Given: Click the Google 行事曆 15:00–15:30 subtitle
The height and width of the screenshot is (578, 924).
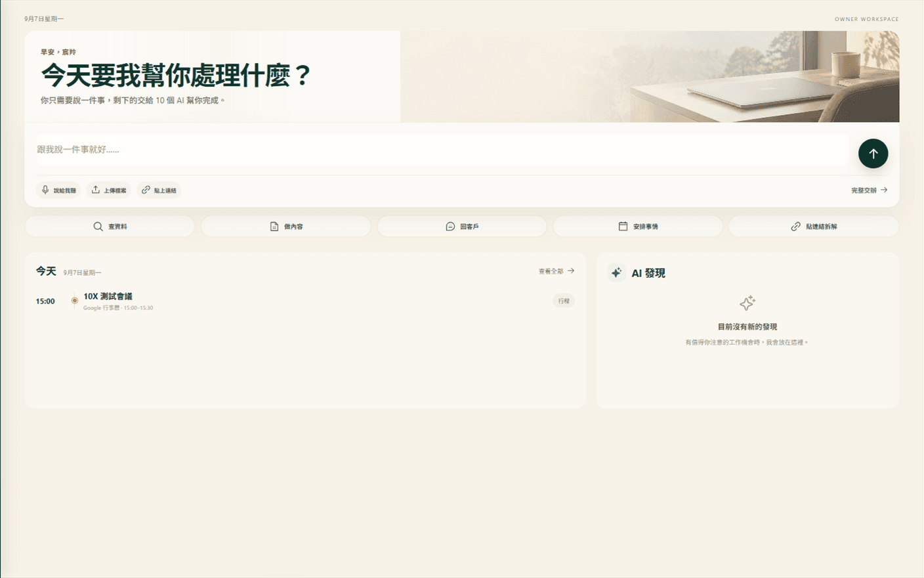Looking at the screenshot, I should [118, 308].
